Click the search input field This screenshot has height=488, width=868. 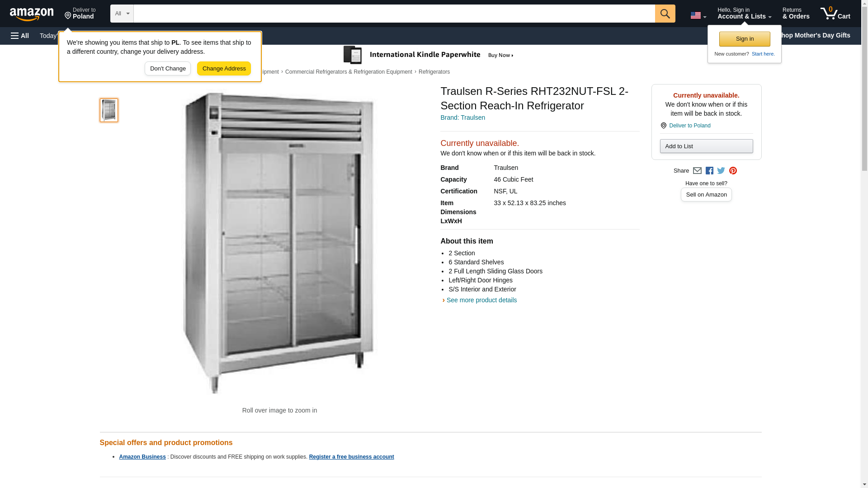coord(394,14)
